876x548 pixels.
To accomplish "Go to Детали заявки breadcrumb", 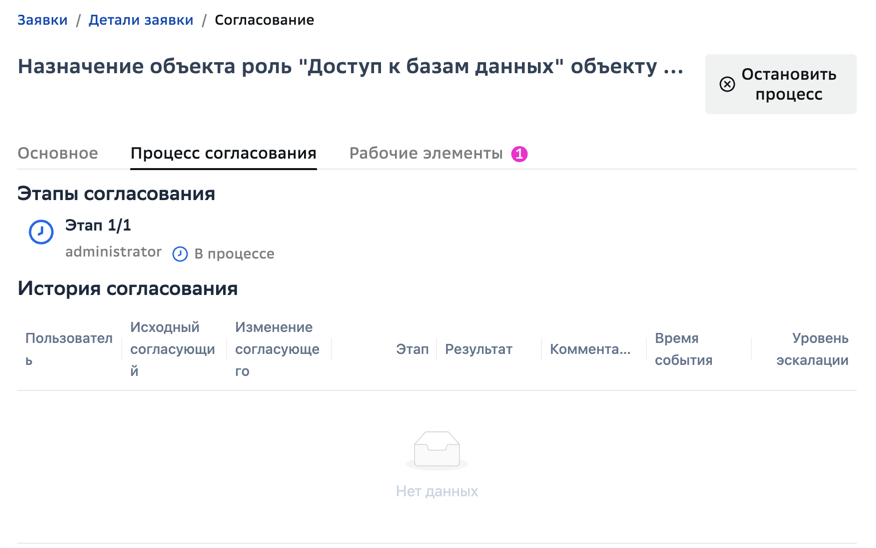I will 141,20.
